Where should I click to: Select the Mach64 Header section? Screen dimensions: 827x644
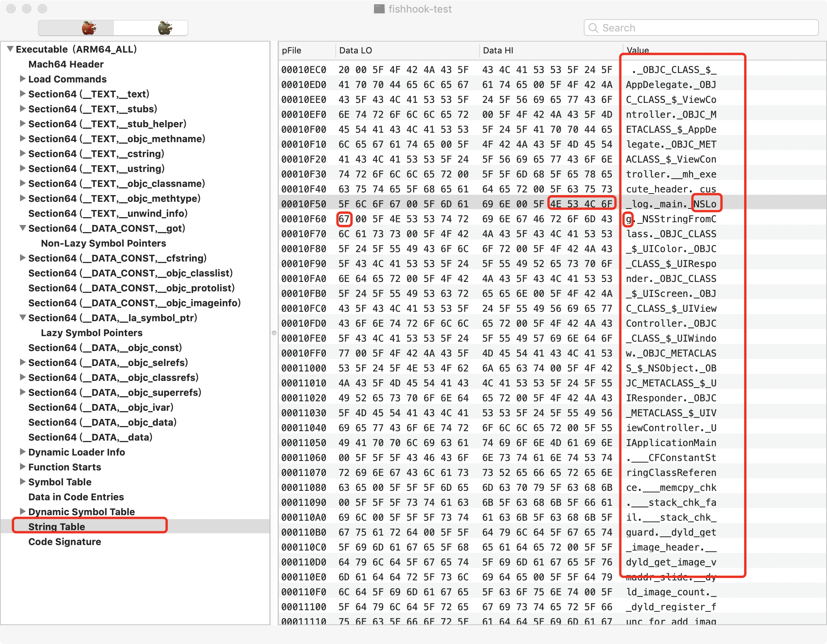click(65, 64)
